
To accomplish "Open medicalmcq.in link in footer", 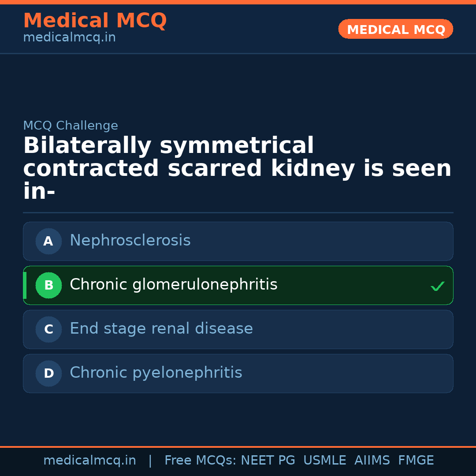I will [x=89, y=461].
